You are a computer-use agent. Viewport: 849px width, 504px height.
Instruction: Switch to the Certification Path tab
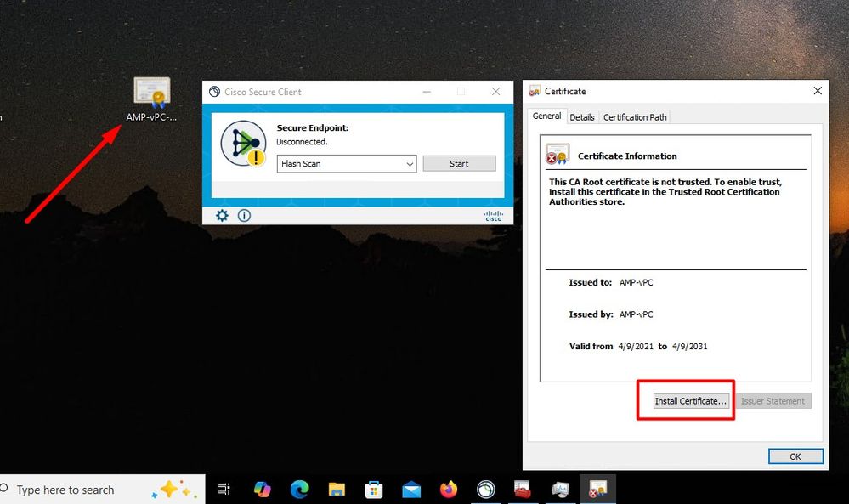tap(635, 117)
